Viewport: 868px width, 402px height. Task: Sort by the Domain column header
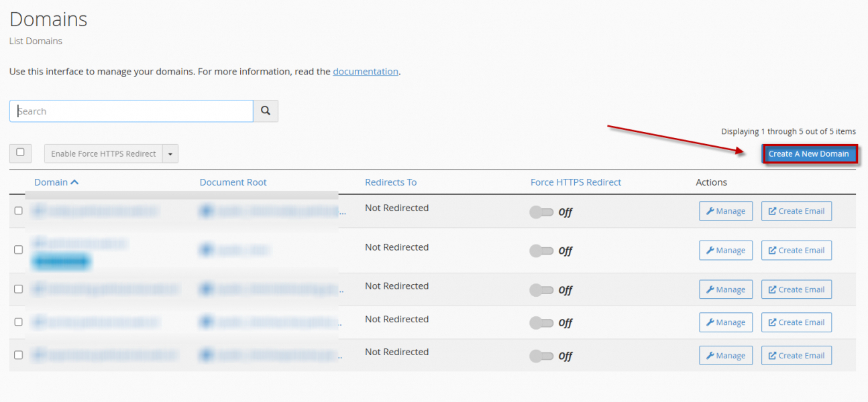pos(52,182)
